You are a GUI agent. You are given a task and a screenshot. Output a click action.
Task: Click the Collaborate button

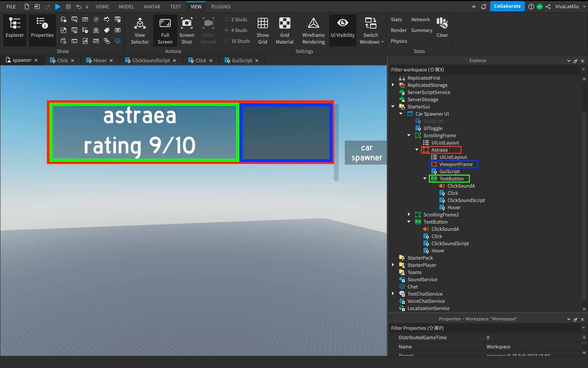coord(507,6)
